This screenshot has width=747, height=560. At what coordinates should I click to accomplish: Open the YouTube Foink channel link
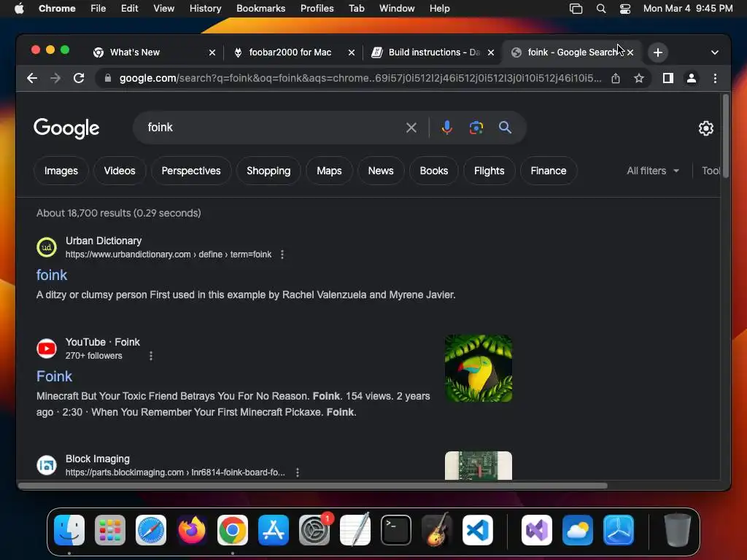click(x=54, y=376)
